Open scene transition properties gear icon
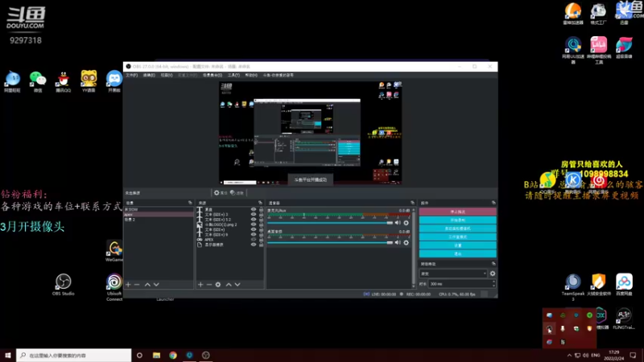This screenshot has height=362, width=644. point(493,274)
